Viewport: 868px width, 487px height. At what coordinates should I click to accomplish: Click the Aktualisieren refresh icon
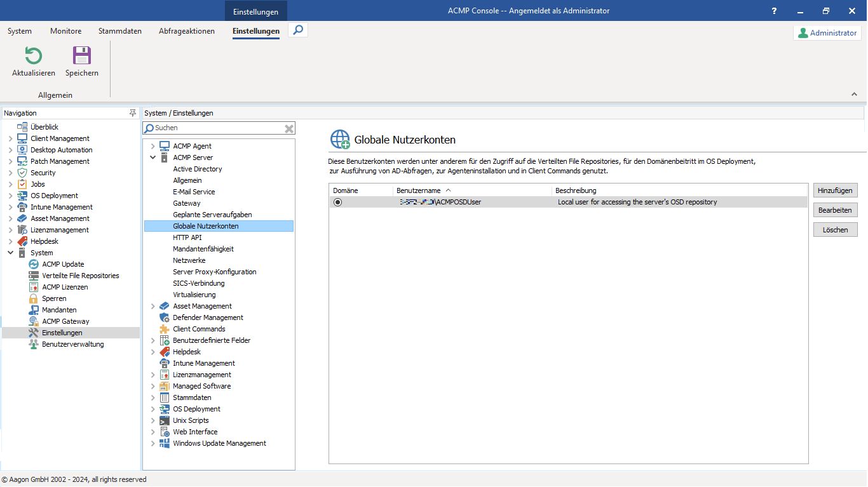32,57
